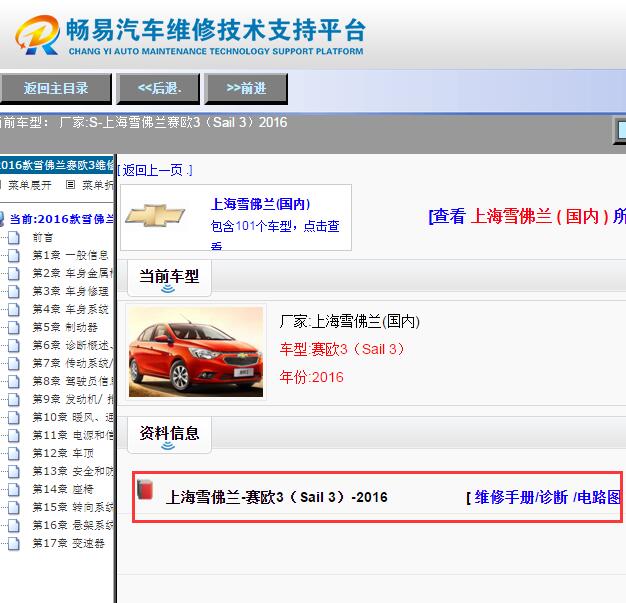626x603 pixels.
Task: Open 第12章 车顶 chapter
Action: 63,453
